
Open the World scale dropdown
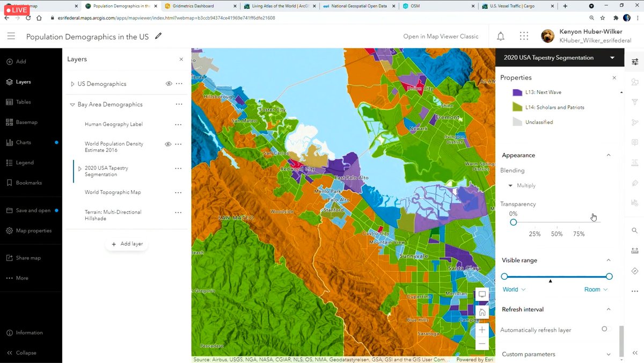(x=514, y=289)
